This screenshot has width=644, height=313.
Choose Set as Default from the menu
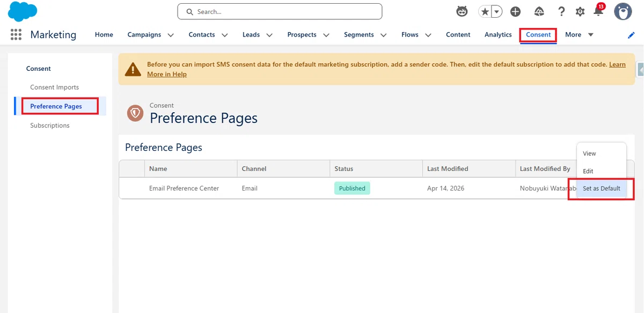click(602, 188)
